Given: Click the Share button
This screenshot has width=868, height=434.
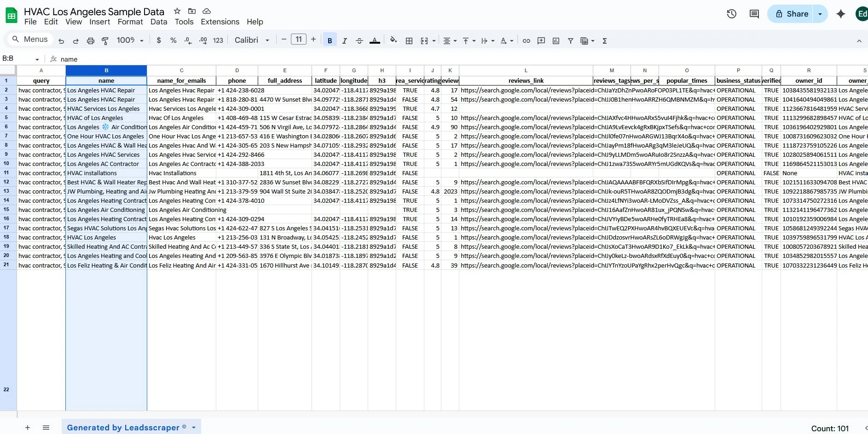Looking at the screenshot, I should [x=791, y=14].
